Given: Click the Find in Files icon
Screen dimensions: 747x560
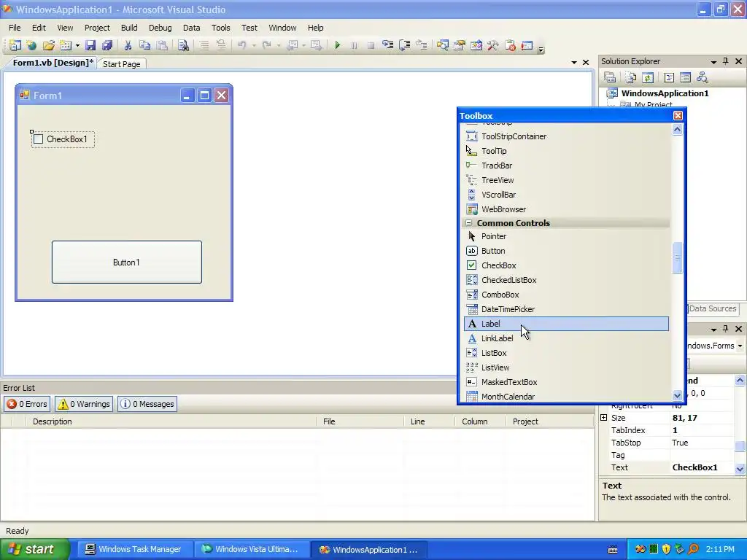Looking at the screenshot, I should coord(183,45).
